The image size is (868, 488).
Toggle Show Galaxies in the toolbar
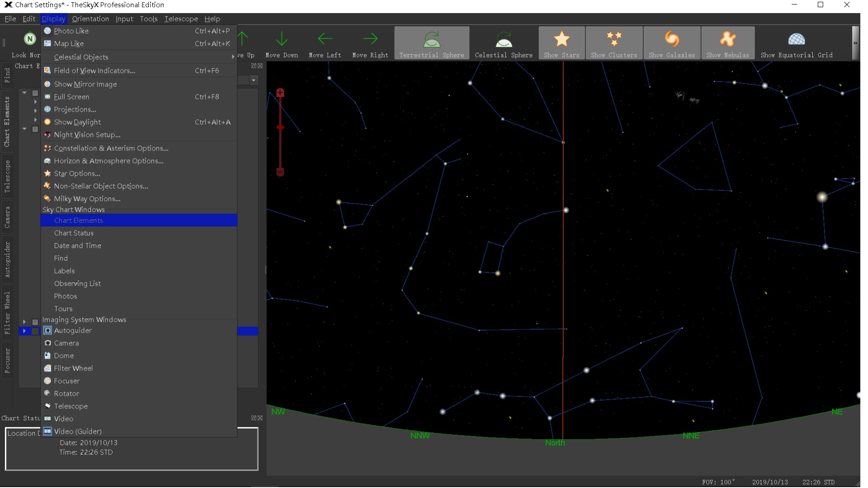click(x=672, y=43)
